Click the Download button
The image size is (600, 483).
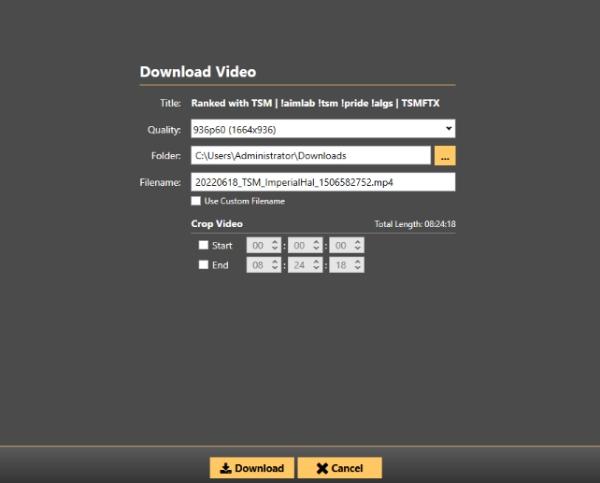click(252, 468)
